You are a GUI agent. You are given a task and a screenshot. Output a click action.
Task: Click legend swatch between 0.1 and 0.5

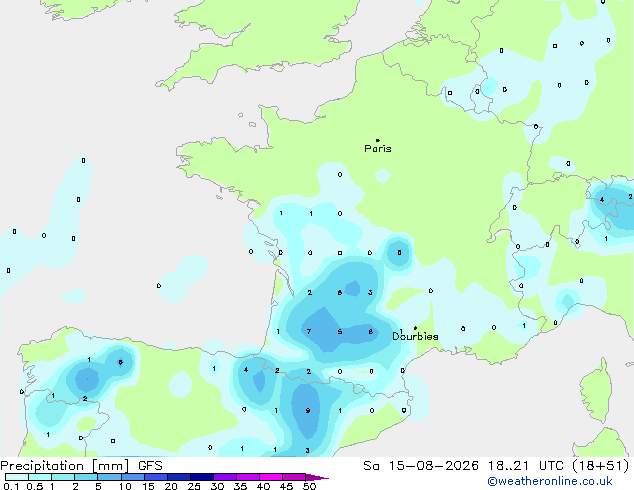(17, 477)
